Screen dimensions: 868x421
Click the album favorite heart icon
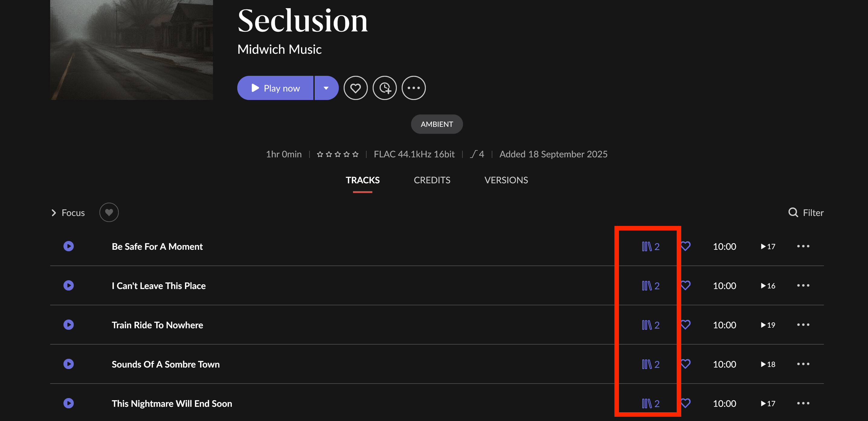point(355,88)
